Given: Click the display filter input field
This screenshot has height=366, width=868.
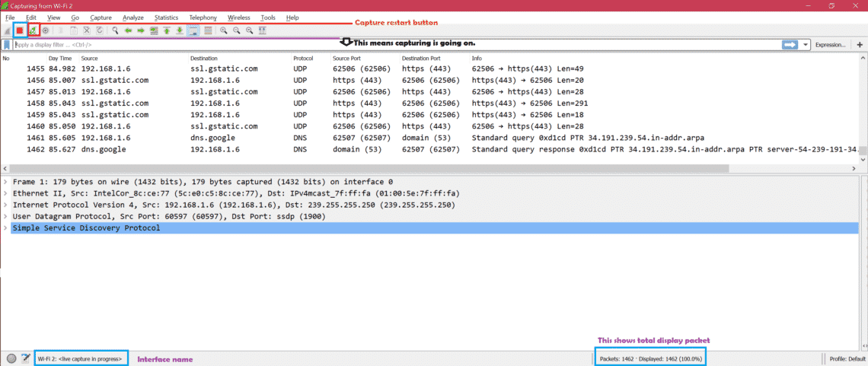Looking at the screenshot, I should 397,45.
